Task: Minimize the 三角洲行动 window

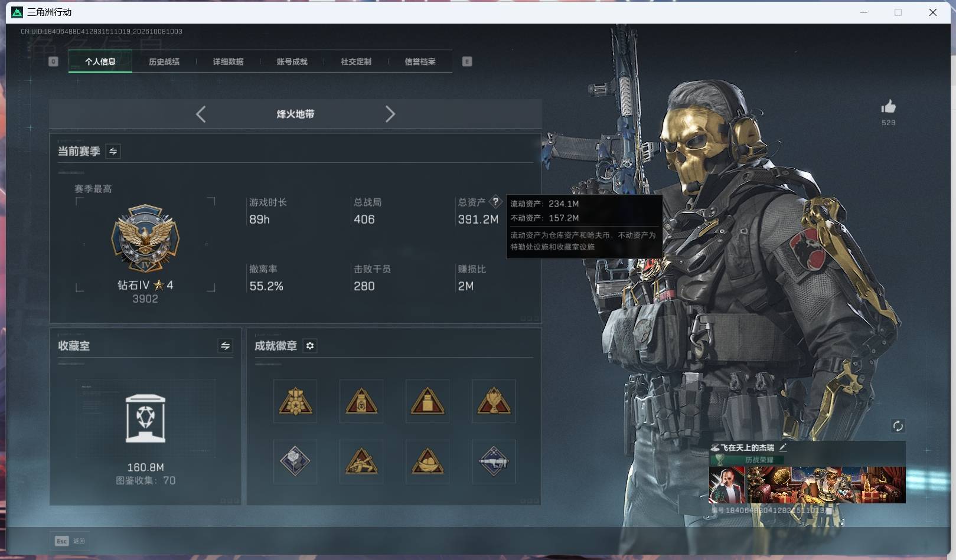Action: tap(864, 12)
